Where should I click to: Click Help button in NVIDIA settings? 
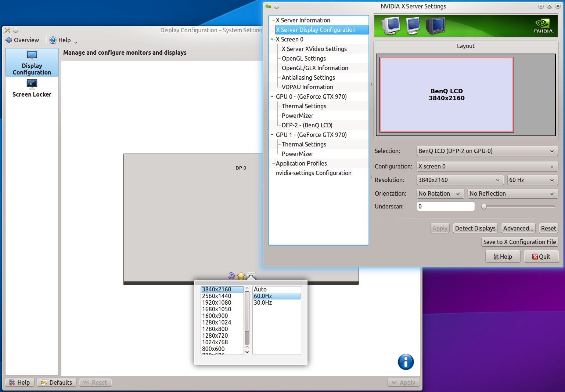[x=503, y=257]
